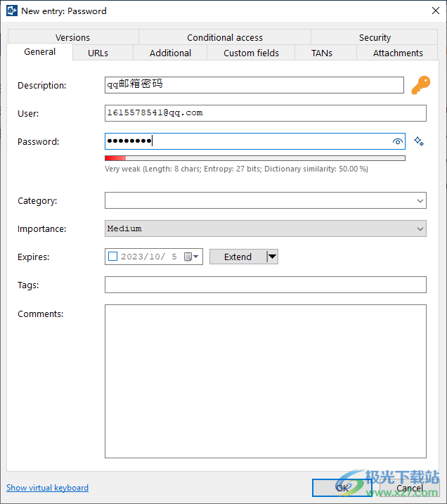447x504 pixels.
Task: Enable the Expires date checkbox
Action: coord(112,257)
